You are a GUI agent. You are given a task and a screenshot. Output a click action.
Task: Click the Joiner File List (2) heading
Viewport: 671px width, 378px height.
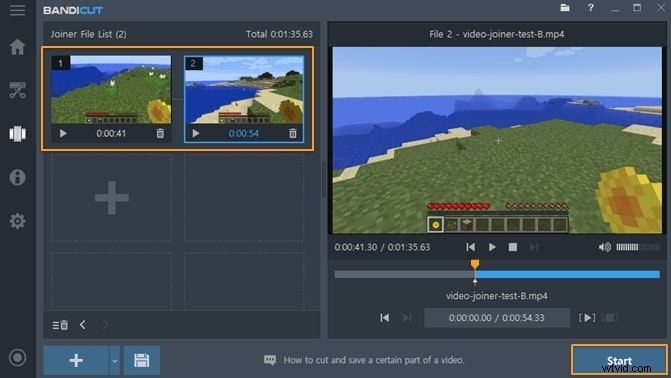coord(89,34)
